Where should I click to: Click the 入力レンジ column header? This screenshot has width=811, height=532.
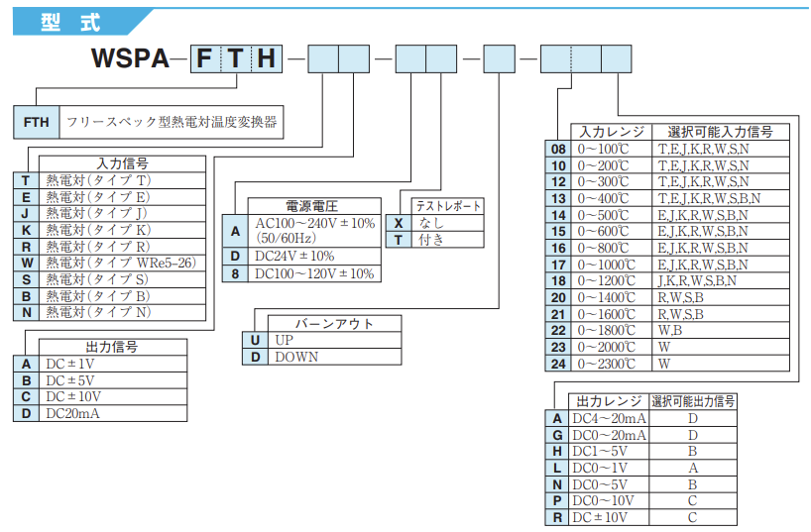(612, 132)
